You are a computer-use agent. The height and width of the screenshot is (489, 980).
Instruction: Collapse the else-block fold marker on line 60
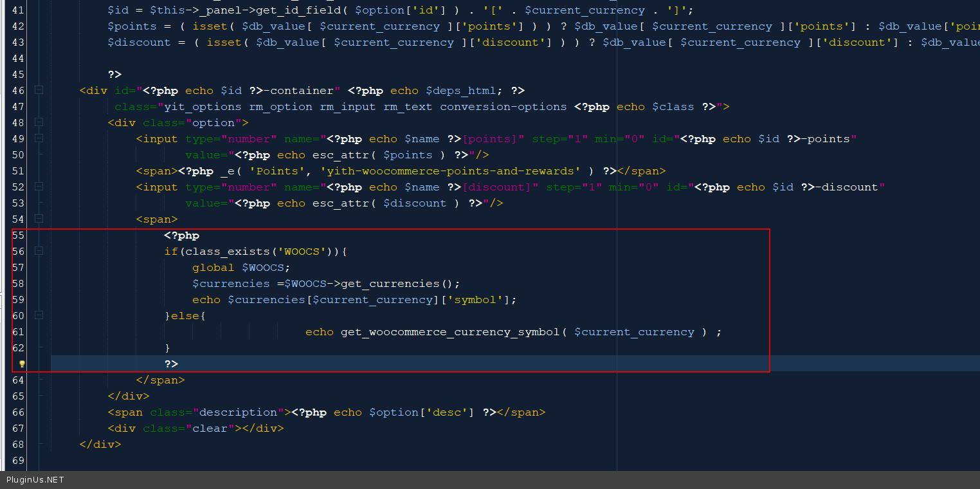(x=39, y=316)
